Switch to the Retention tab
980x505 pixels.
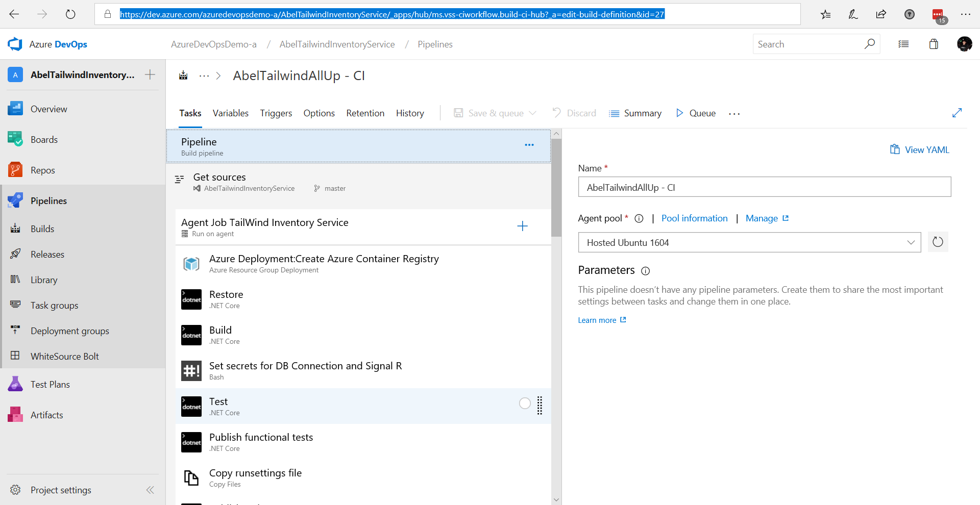(365, 113)
